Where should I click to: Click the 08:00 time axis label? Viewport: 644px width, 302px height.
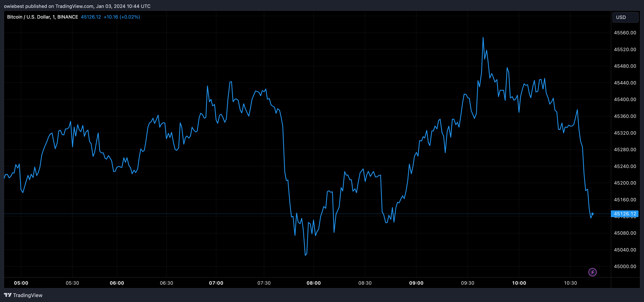(314, 283)
